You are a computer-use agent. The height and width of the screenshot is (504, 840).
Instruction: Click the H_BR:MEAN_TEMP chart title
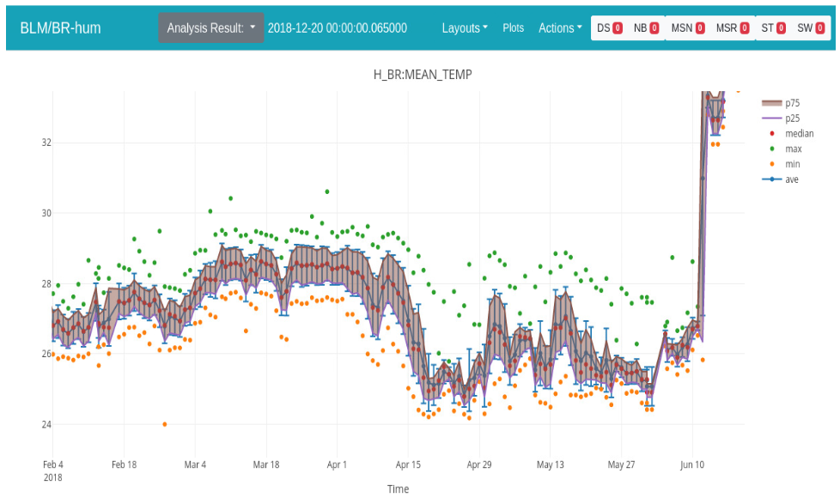pyautogui.click(x=422, y=75)
